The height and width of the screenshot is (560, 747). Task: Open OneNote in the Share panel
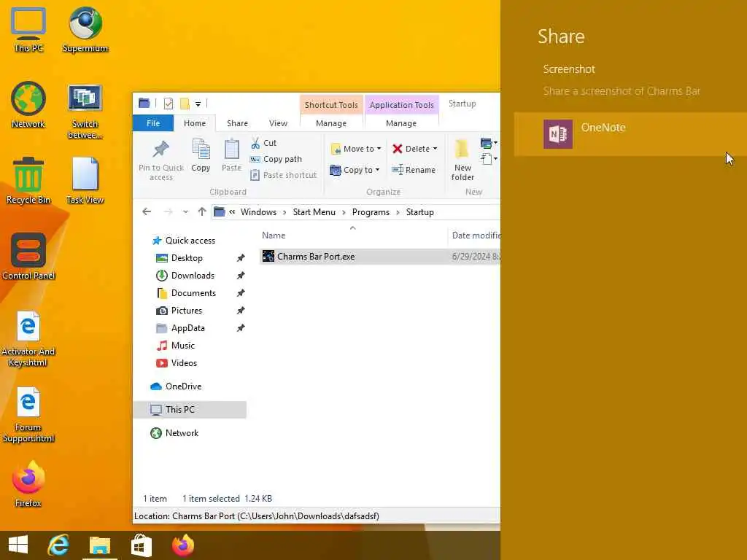click(x=630, y=134)
